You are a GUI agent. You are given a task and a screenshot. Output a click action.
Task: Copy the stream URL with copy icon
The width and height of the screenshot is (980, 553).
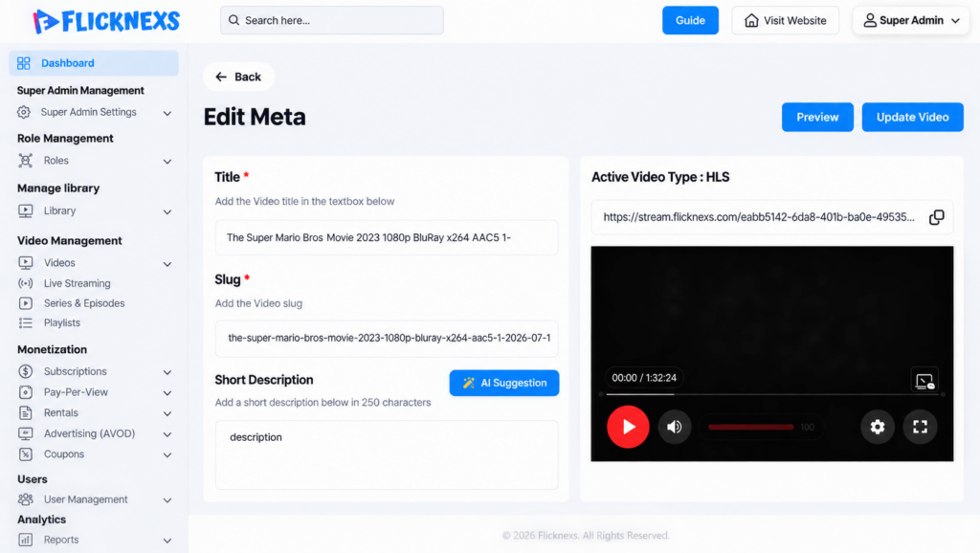click(936, 217)
